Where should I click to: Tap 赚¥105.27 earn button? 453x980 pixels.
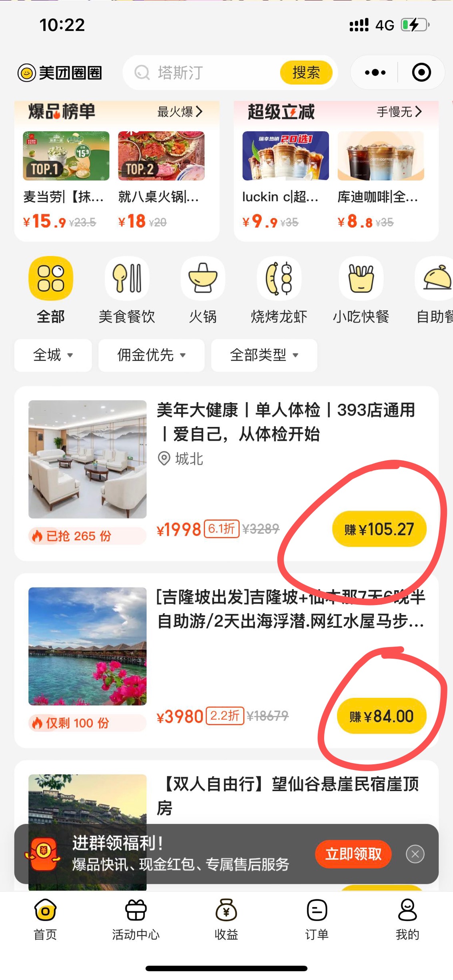pos(379,529)
